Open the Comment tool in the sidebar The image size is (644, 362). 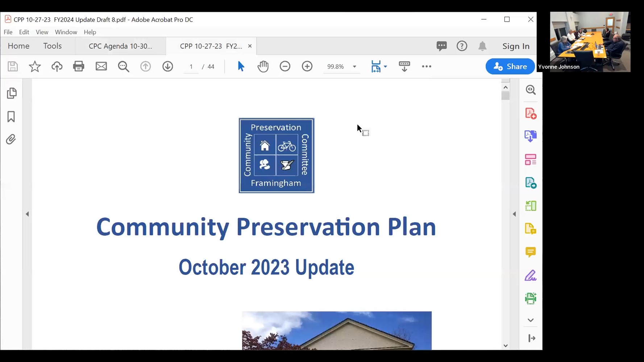click(530, 252)
